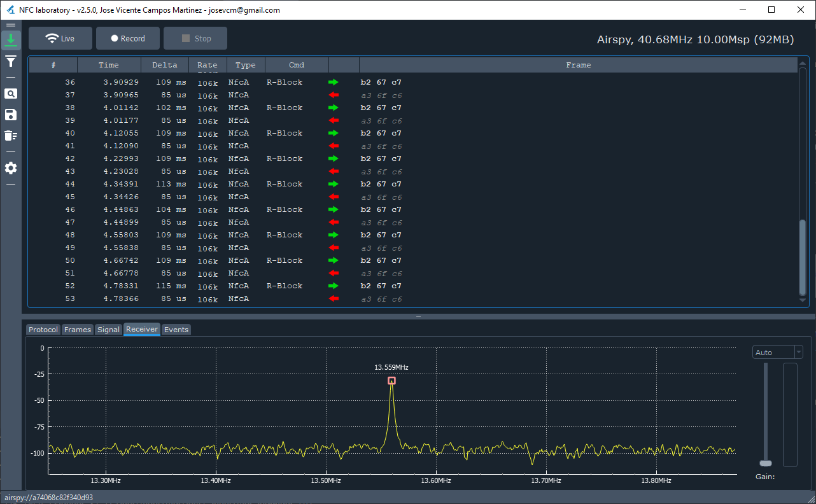Click time value 4.12090
The height and width of the screenshot is (504, 816).
[x=120, y=146]
